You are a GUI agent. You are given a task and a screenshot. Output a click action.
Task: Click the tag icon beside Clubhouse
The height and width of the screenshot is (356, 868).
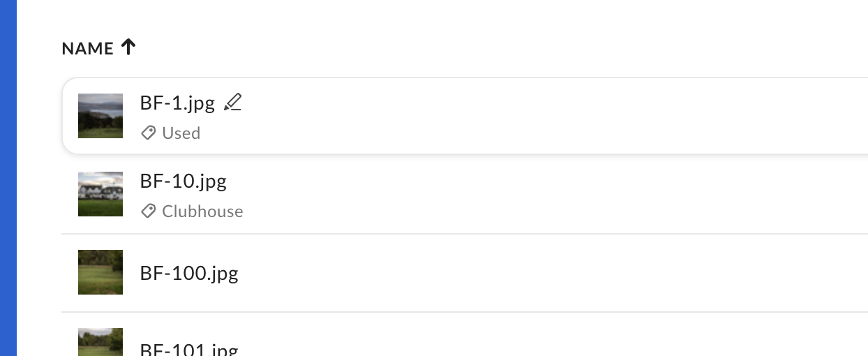pyautogui.click(x=148, y=211)
